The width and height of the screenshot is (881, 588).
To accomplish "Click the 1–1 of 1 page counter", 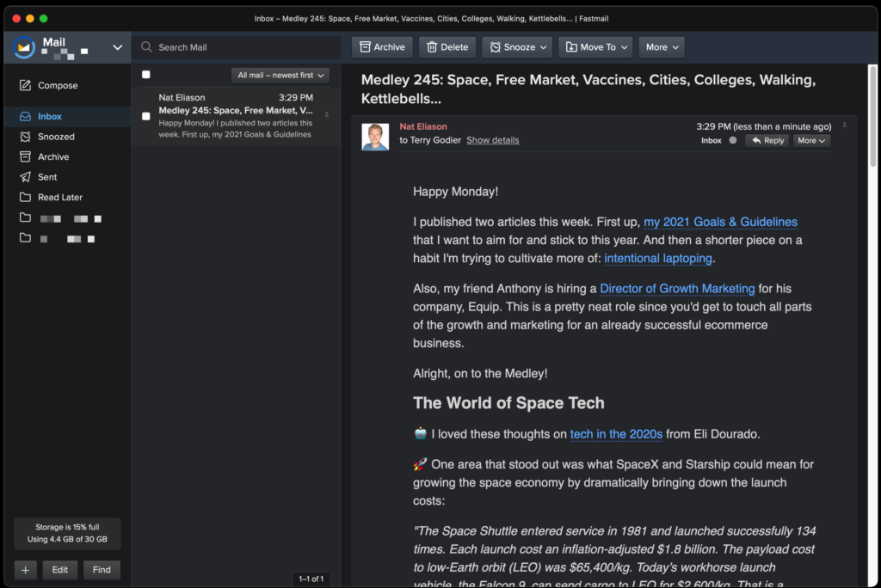I will 311,579.
